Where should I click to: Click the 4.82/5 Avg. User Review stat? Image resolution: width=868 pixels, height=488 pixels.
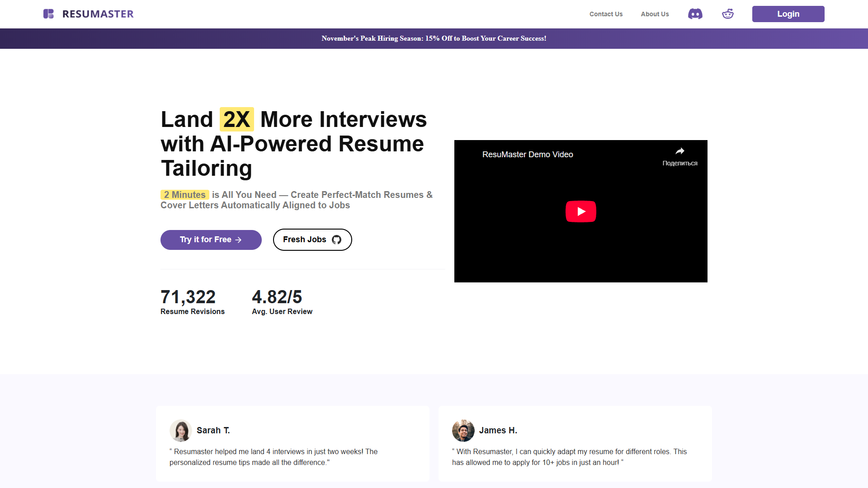tap(282, 302)
